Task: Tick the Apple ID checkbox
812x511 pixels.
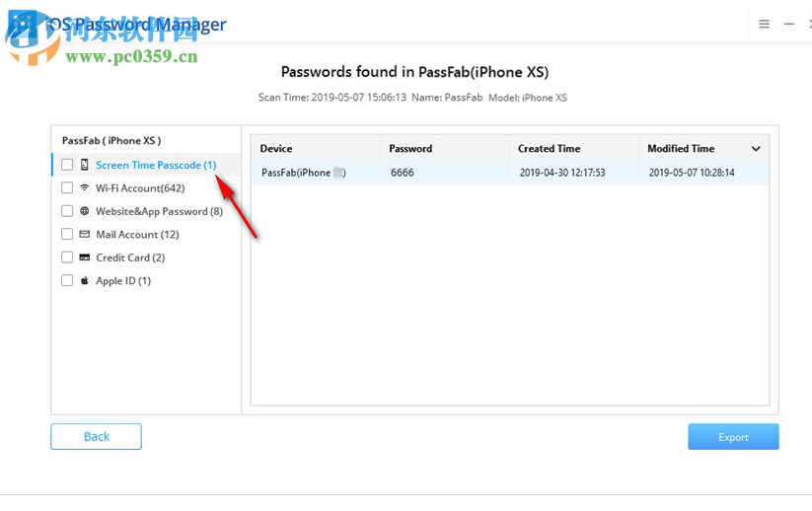Action: click(67, 280)
